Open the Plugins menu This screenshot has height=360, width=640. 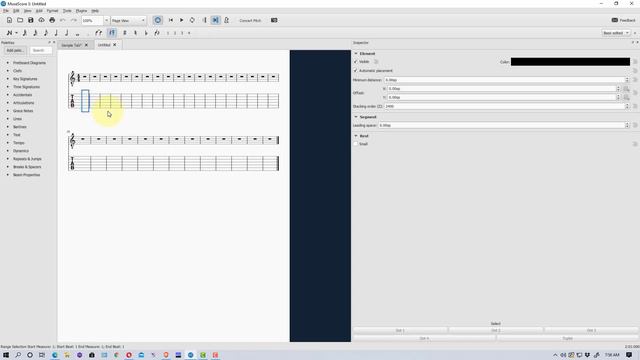(x=81, y=11)
